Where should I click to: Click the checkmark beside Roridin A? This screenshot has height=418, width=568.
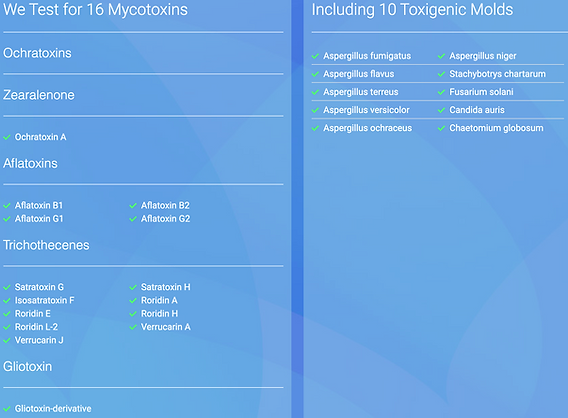point(133,301)
